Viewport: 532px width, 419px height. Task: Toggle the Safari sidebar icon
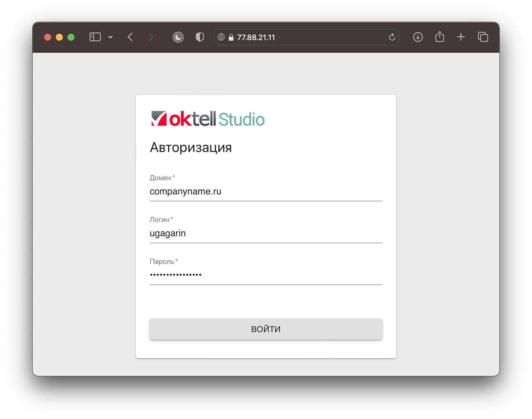coord(95,37)
